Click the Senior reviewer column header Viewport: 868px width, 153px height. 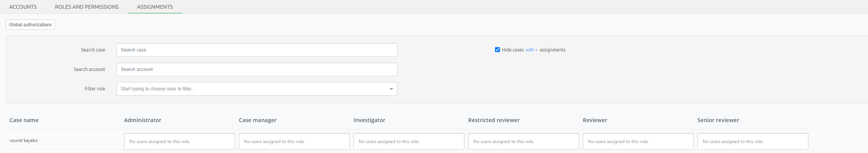[x=718, y=120]
